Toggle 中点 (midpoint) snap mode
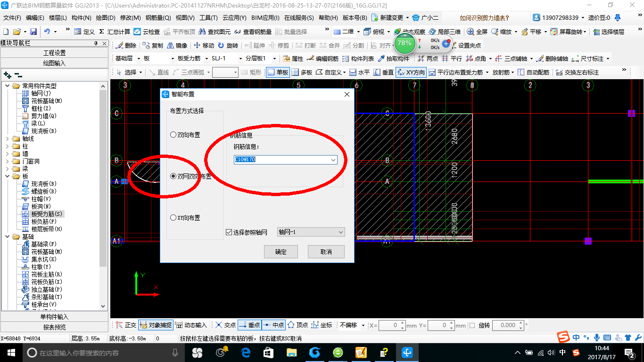This screenshot has height=362, width=644. [273, 325]
